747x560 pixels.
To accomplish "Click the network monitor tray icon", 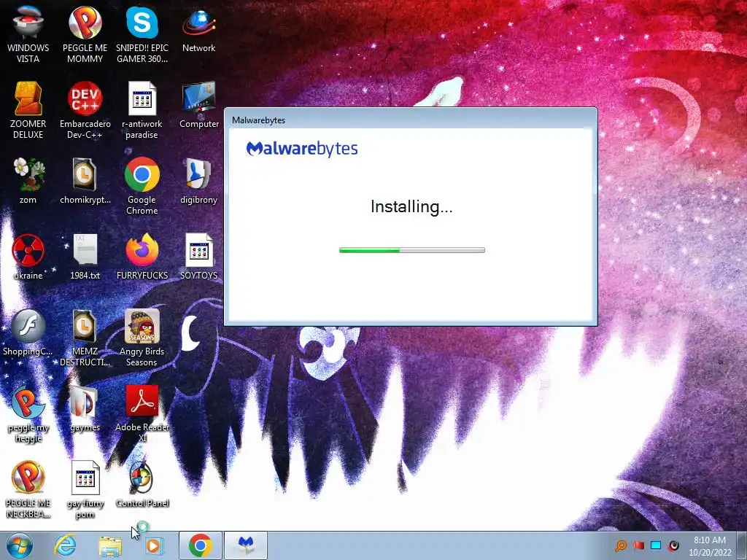I will pyautogui.click(x=656, y=545).
